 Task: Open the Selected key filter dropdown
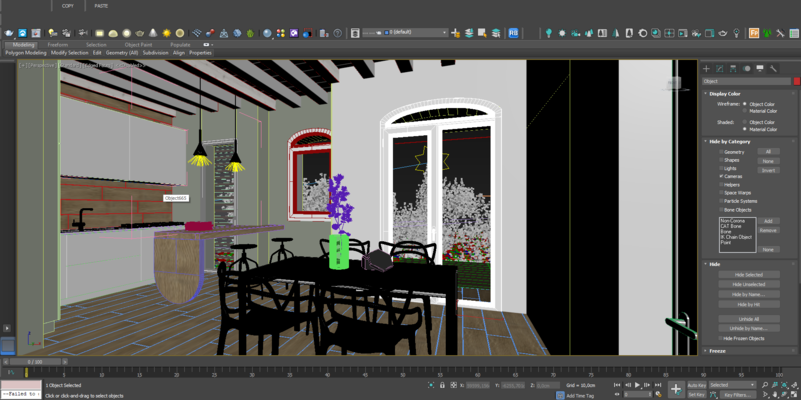[733, 384]
